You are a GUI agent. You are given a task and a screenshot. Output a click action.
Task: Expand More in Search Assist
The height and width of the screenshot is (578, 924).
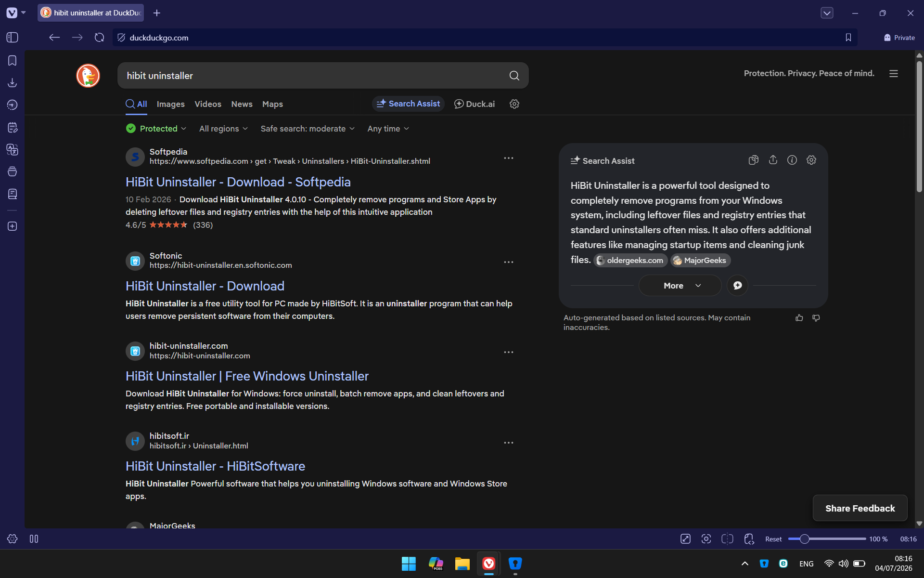[x=680, y=286]
